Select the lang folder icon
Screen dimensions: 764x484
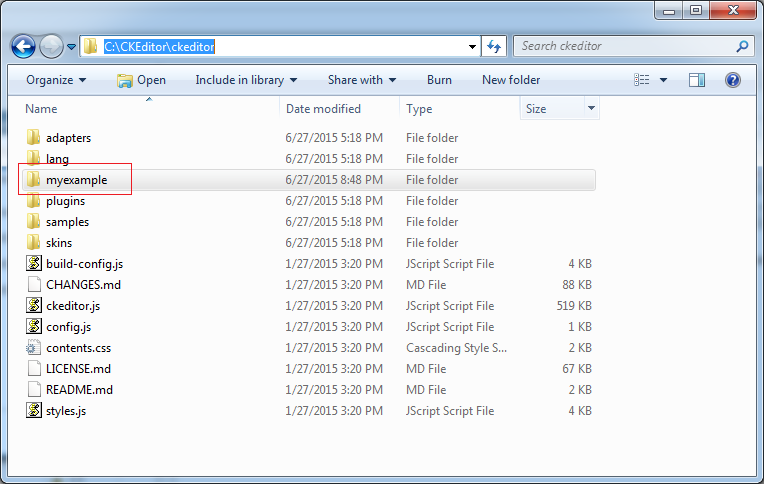coord(33,158)
